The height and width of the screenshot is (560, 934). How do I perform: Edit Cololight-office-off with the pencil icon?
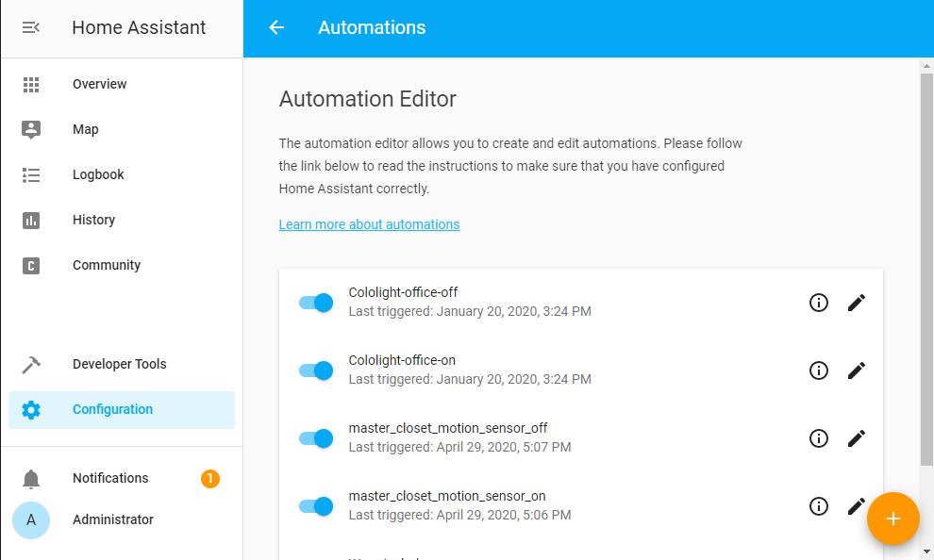click(857, 303)
